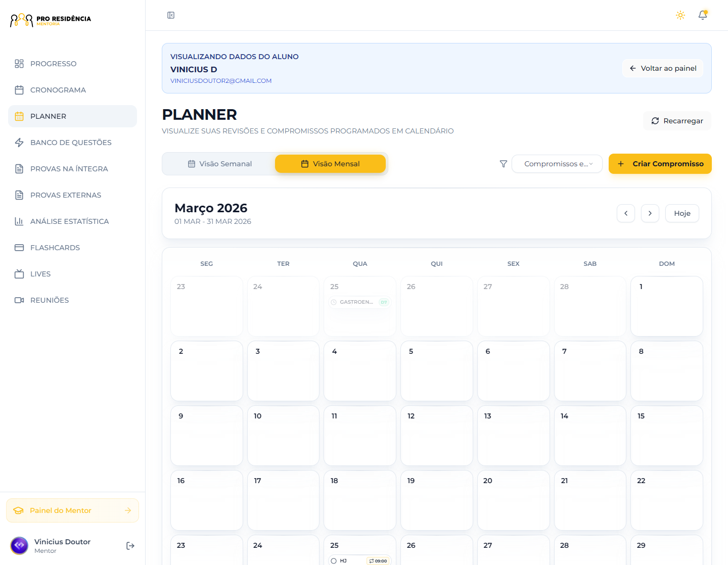Click the Reuniões video camera icon
The width and height of the screenshot is (728, 565).
[x=19, y=300]
